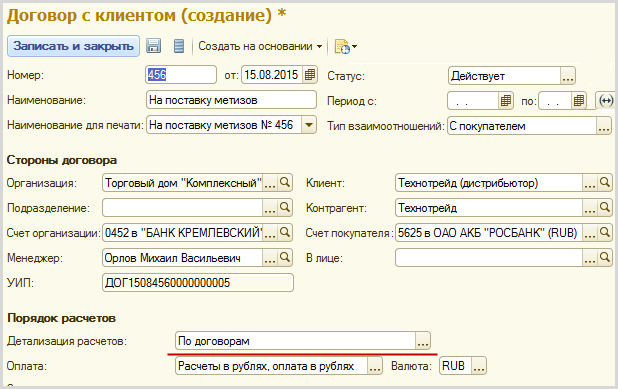Click Записать и закрыть button

pyautogui.click(x=73, y=46)
